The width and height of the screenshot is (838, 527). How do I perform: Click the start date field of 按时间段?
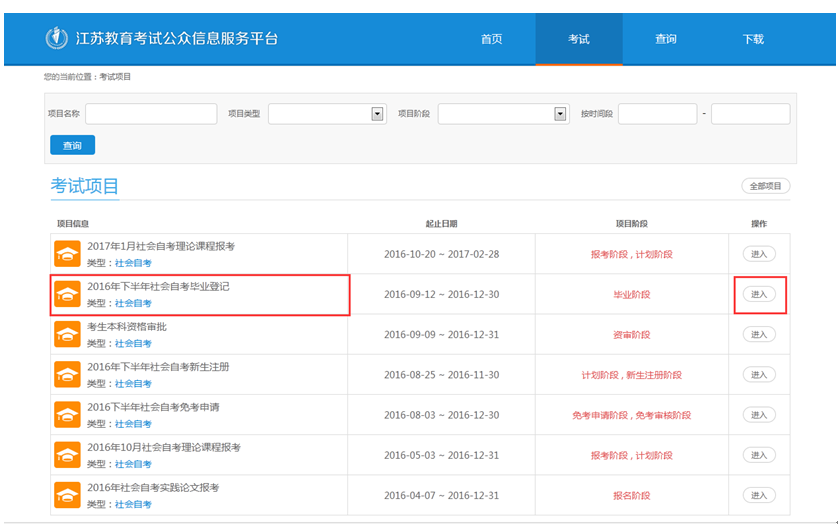(657, 114)
